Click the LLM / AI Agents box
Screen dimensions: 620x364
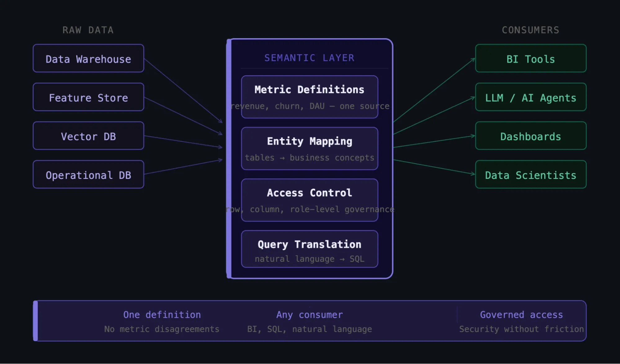[531, 97]
